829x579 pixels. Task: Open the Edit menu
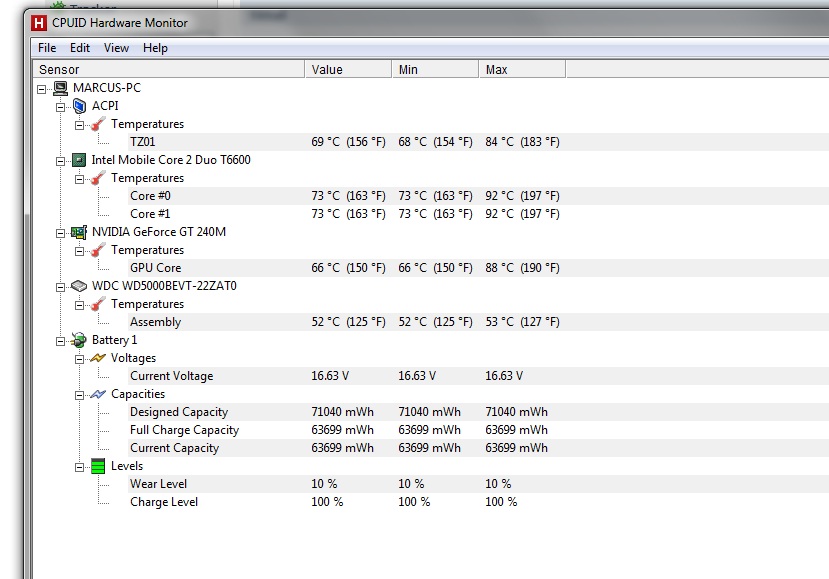coord(80,48)
